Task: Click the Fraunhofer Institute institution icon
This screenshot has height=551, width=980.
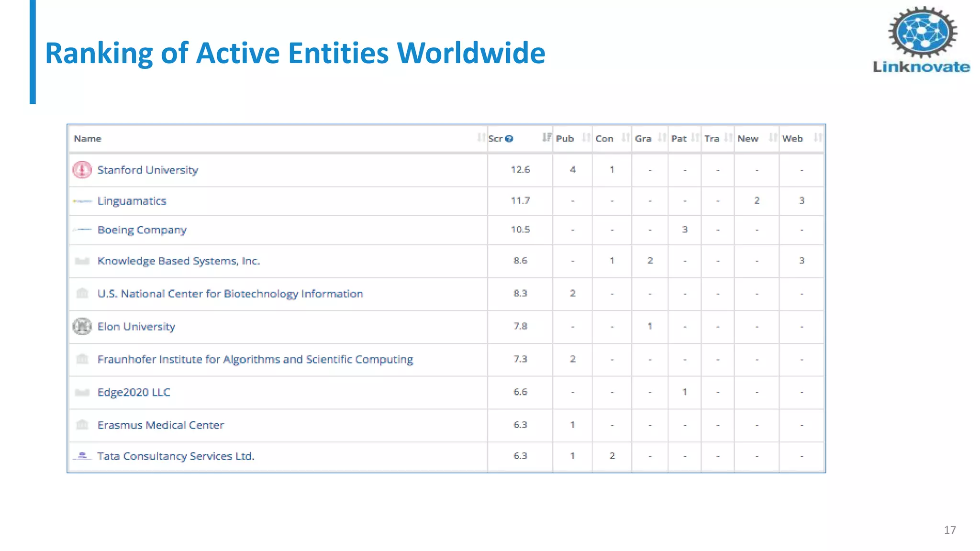Action: 82,359
